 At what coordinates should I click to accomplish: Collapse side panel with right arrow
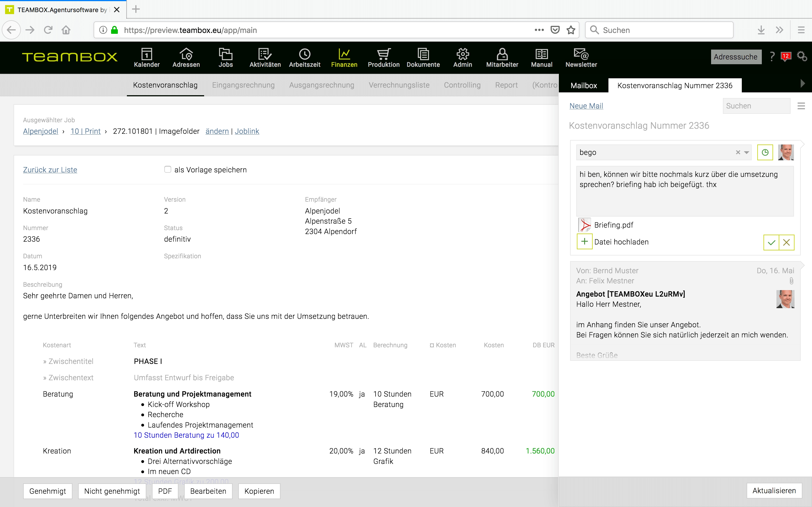point(803,83)
